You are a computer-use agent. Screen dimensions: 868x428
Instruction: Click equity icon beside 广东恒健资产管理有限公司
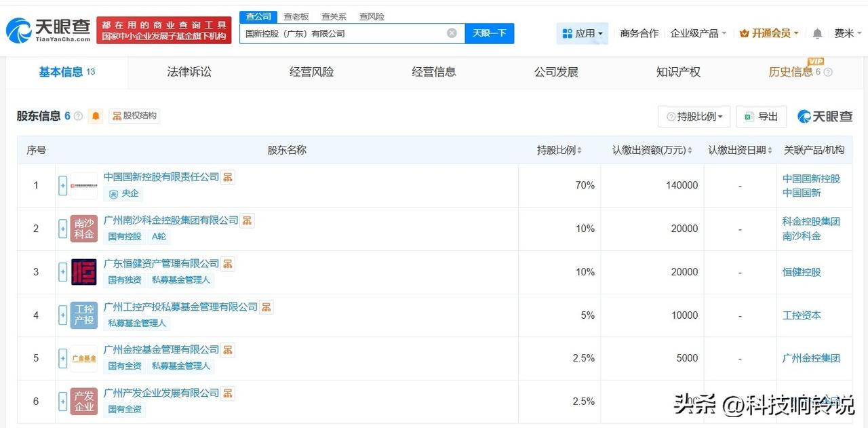(x=228, y=264)
